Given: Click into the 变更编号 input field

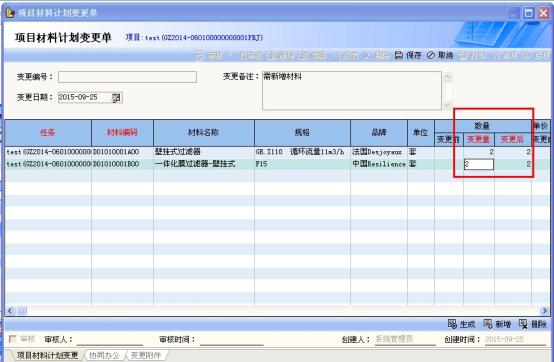Looking at the screenshot, I should click(127, 77).
